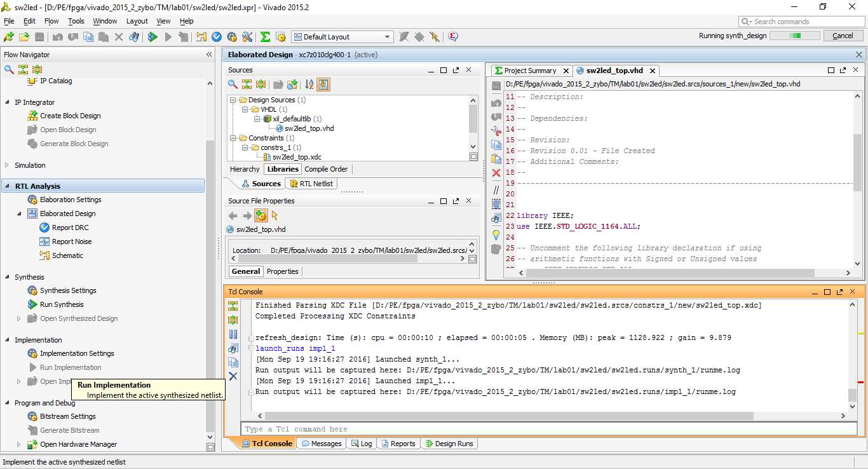Switch to the RTL Netlist tab
This screenshot has width=868, height=469.
point(311,184)
